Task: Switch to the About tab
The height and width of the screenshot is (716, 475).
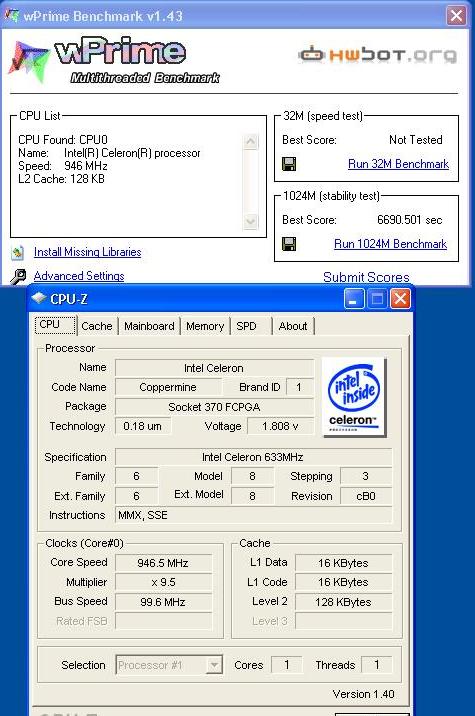Action: pyautogui.click(x=293, y=326)
